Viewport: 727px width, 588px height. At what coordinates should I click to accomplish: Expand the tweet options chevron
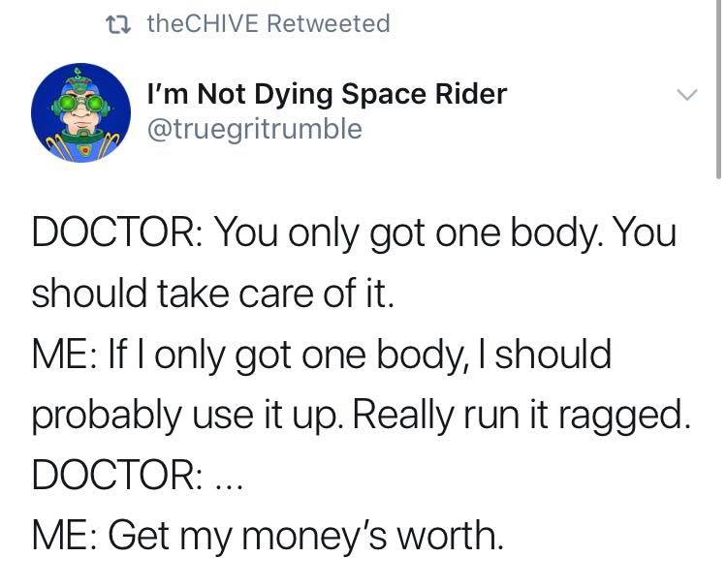point(686,95)
